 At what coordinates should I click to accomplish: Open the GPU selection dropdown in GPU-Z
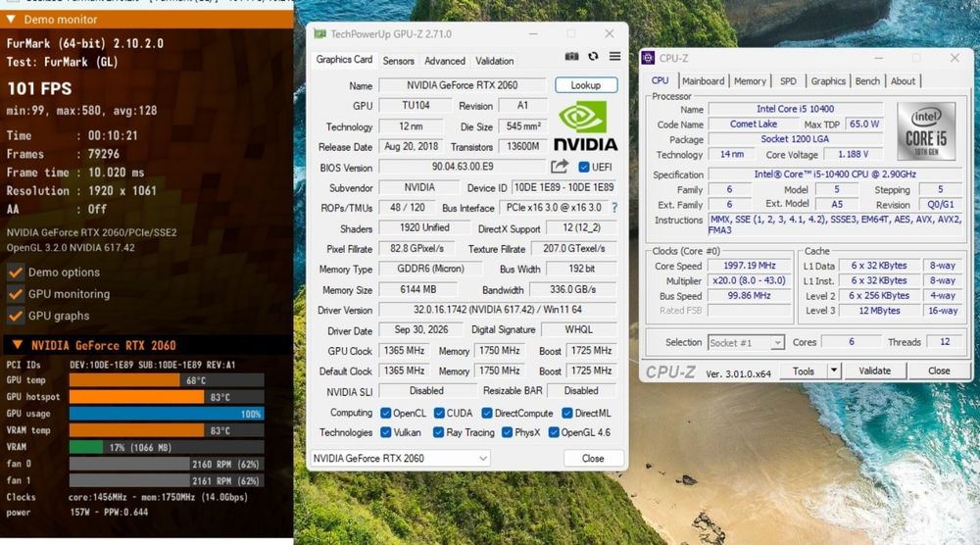(400, 458)
